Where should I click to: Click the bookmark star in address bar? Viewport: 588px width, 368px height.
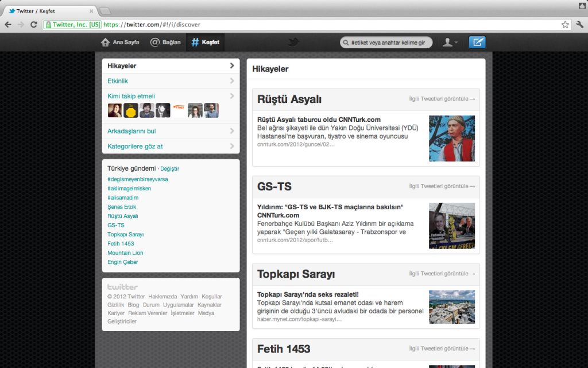coord(565,25)
